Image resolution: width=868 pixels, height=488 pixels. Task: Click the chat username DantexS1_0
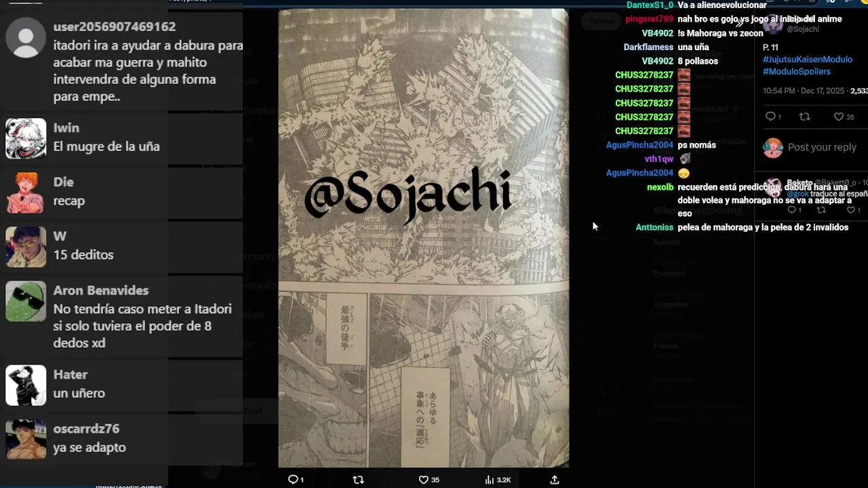650,5
